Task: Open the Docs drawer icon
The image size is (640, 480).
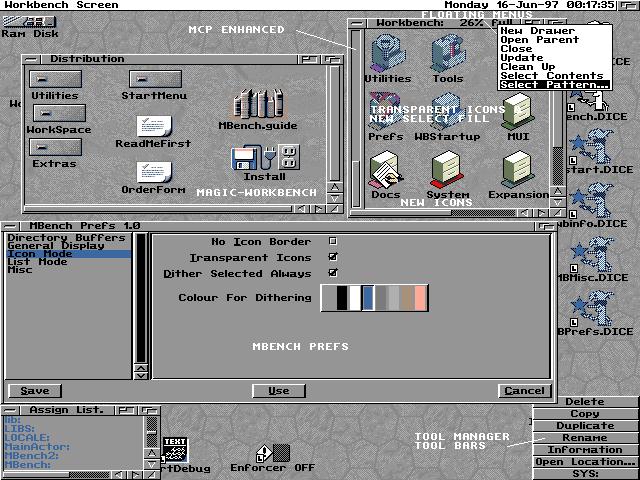Action: tap(386, 170)
